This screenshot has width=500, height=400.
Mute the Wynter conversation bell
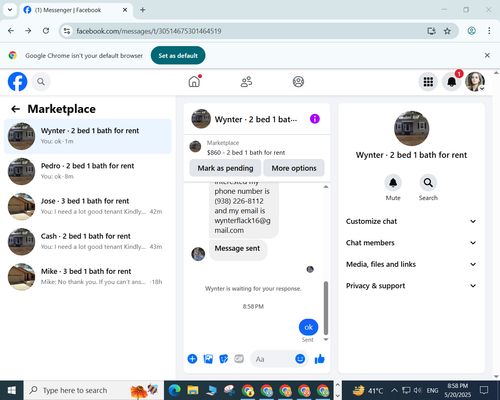393,183
